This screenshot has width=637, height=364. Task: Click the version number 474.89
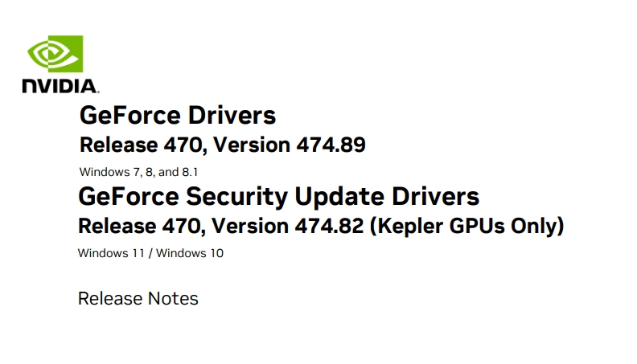(x=331, y=145)
